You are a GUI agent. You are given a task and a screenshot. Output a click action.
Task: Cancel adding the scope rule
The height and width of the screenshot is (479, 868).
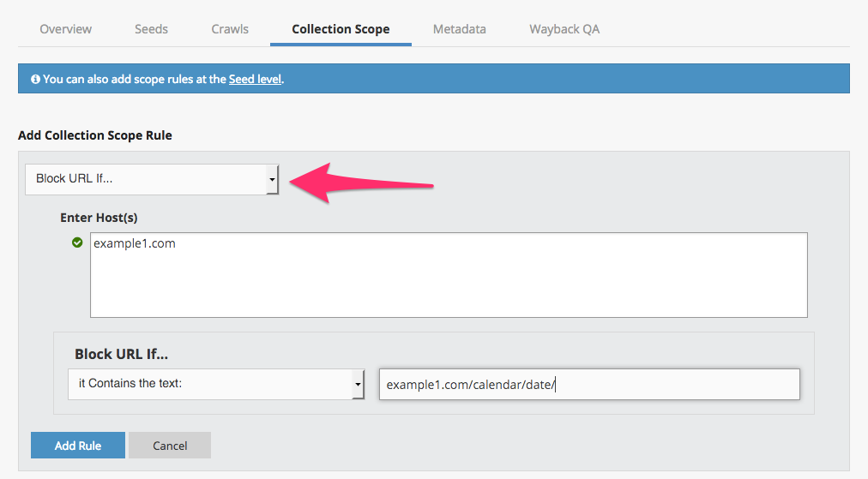[170, 446]
